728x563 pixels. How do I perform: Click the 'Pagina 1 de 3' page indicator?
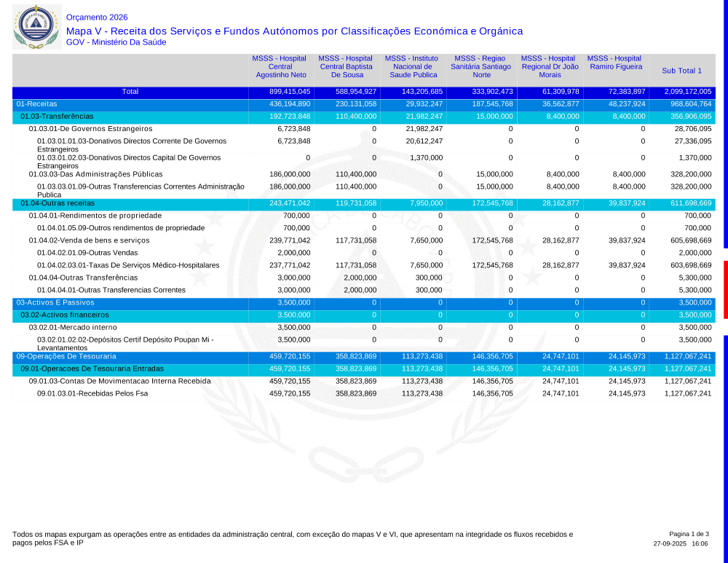(689, 534)
